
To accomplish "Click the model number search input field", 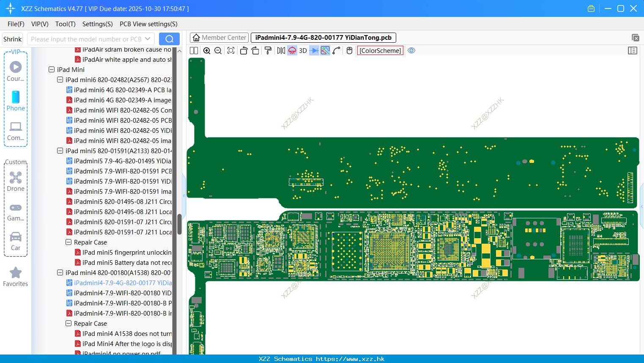I will (x=86, y=39).
